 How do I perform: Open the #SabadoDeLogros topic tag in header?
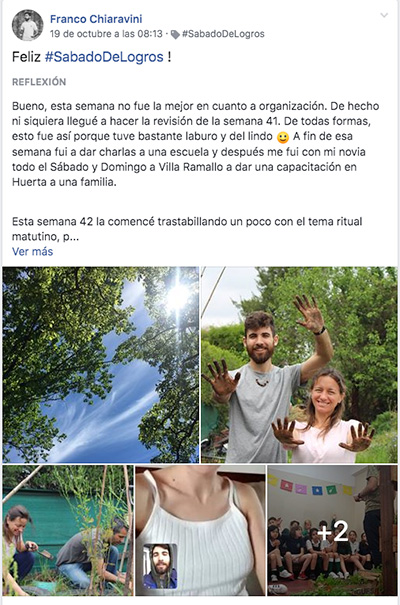223,34
